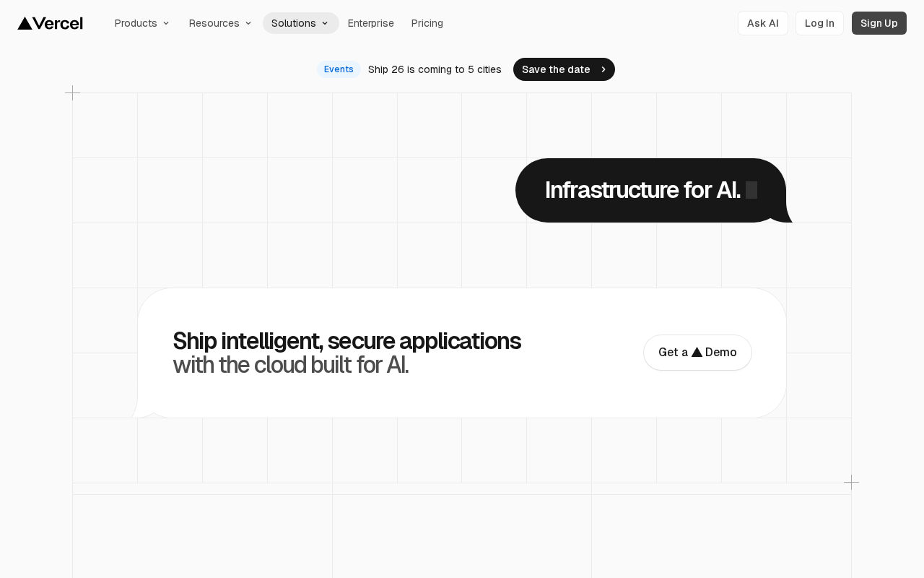Click the triangle icon in the Demo button
Viewport: 924px width, 578px height.
tap(697, 352)
